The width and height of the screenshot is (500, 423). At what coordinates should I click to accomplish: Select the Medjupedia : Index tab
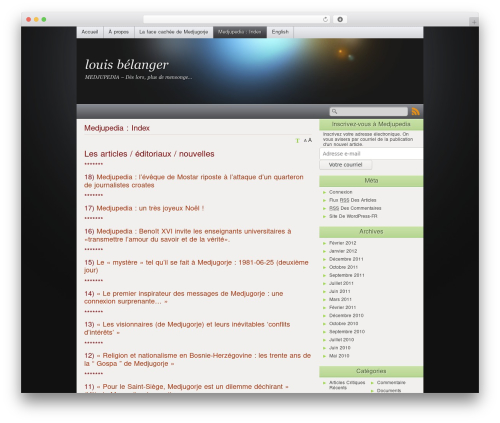click(240, 32)
